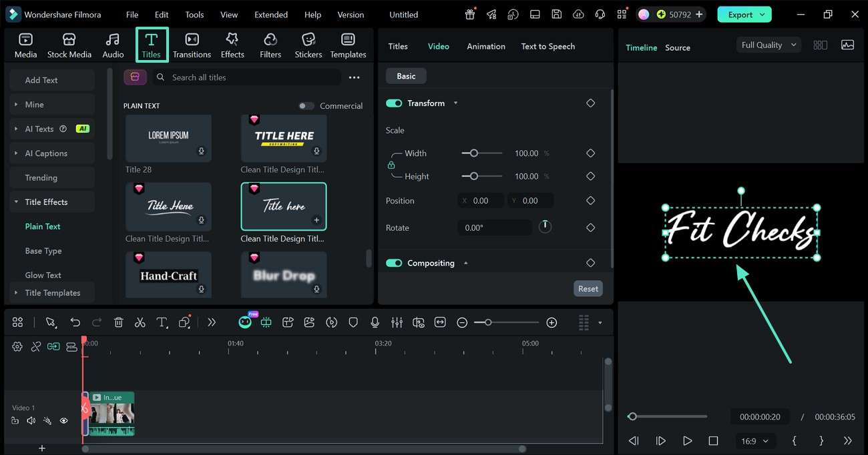Open the Stickers panel
868x455 pixels.
pyautogui.click(x=308, y=45)
